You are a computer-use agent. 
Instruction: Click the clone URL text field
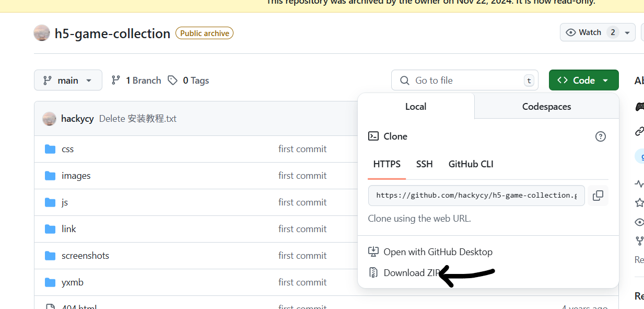476,196
